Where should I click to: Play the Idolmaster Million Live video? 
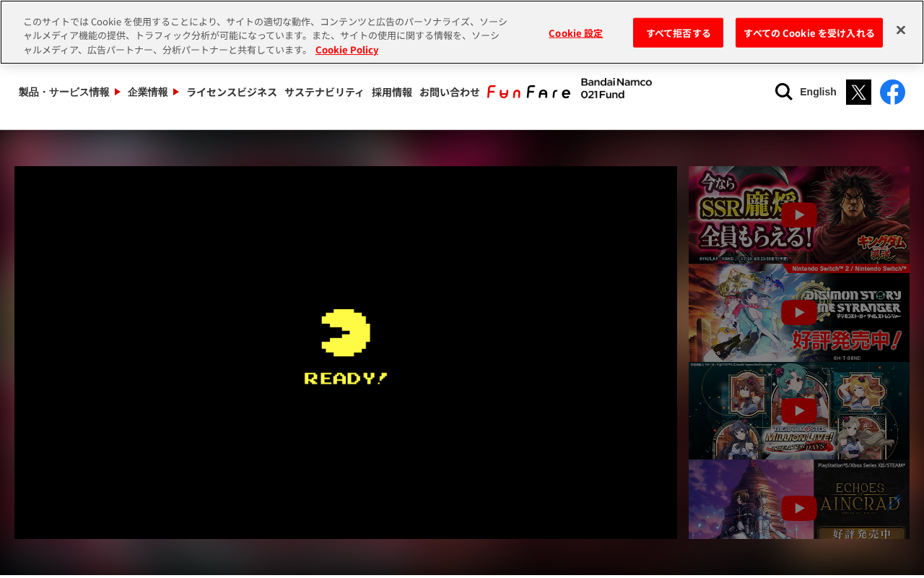coord(798,410)
